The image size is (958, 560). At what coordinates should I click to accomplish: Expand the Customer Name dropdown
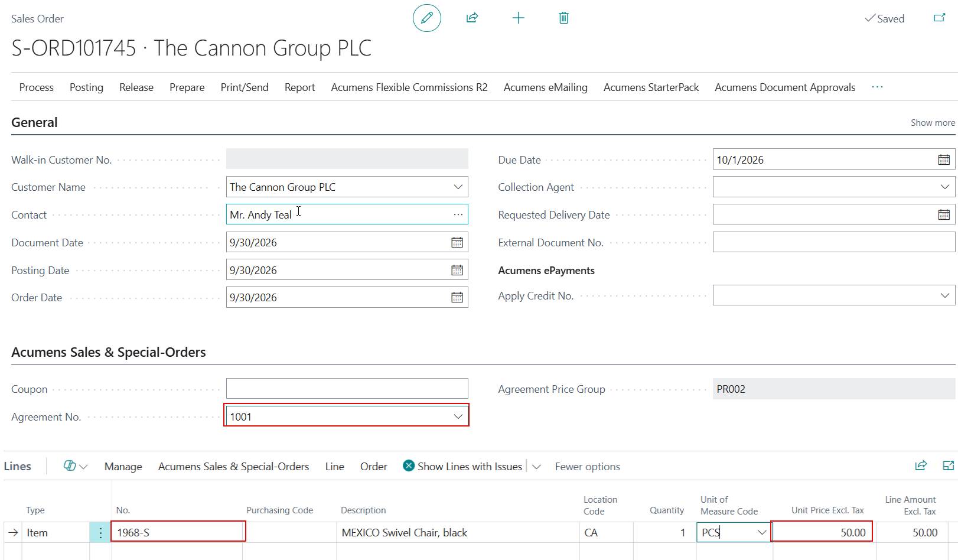(x=458, y=187)
